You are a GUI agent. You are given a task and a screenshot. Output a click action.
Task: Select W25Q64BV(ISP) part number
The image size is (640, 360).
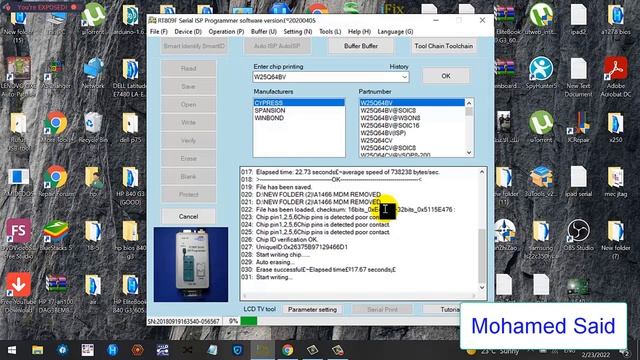[412, 133]
